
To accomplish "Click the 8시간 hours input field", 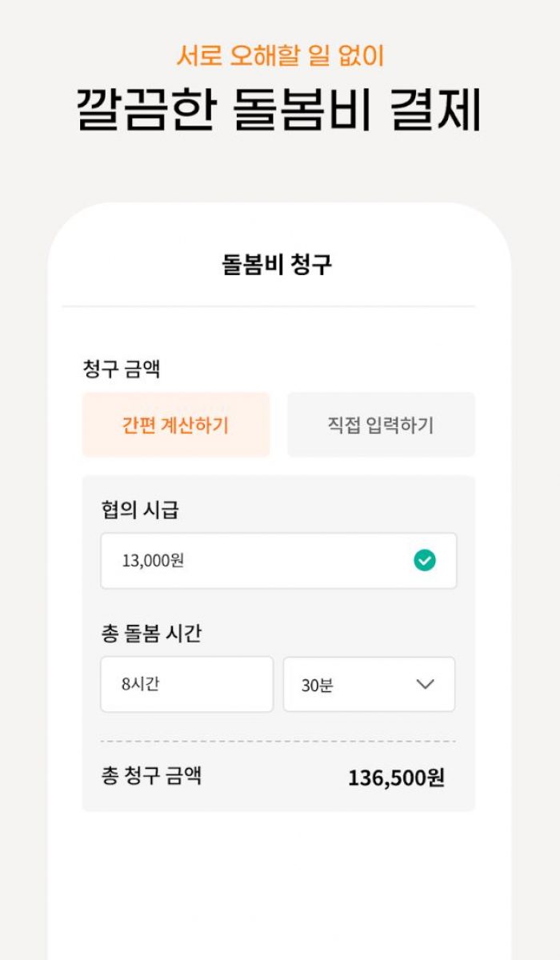I will coord(187,685).
